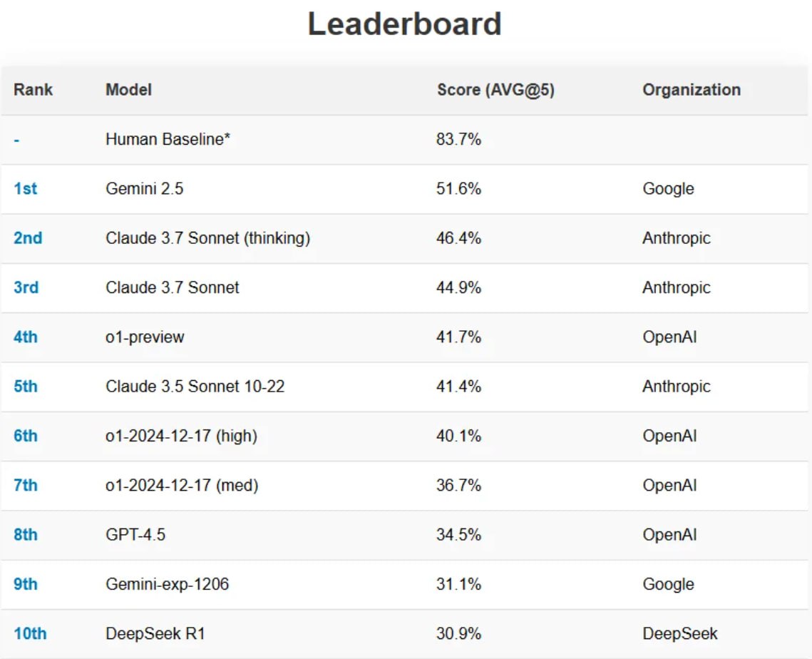Select Gemini-exp-1206 model name

(167, 584)
